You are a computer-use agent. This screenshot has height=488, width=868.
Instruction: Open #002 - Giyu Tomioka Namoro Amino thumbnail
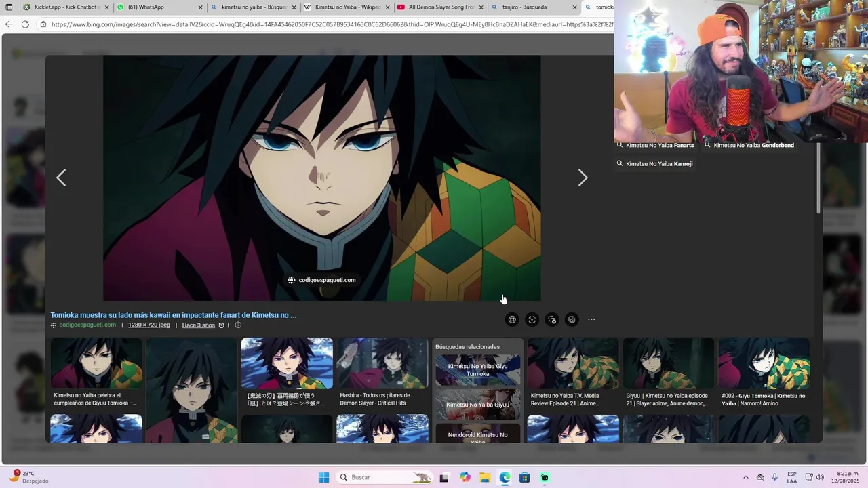(764, 363)
